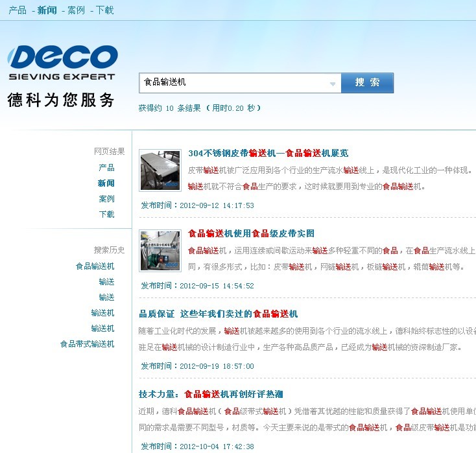Image resolution: width=476 pixels, height=453 pixels.
Task: Click first 食品输送机 entry in search history
Action: [95, 266]
